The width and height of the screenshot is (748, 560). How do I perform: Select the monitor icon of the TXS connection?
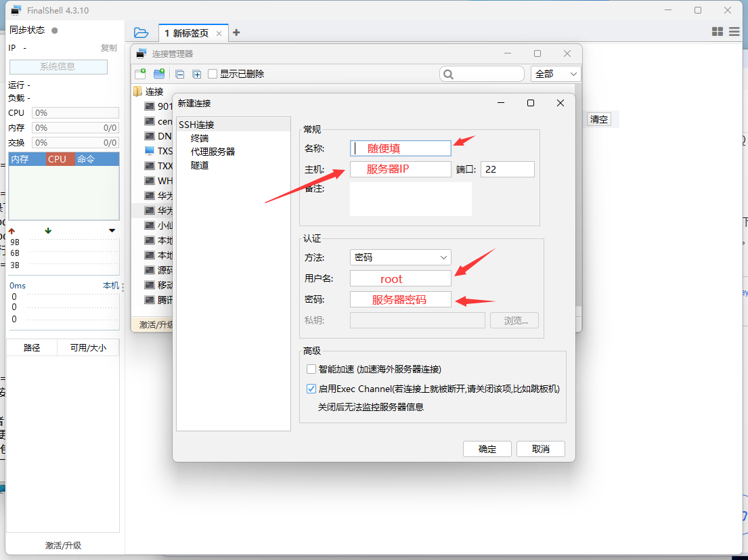[x=150, y=151]
